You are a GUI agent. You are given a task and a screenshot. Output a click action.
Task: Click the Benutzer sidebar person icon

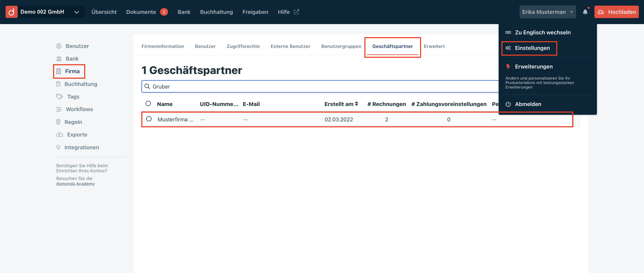(x=59, y=46)
